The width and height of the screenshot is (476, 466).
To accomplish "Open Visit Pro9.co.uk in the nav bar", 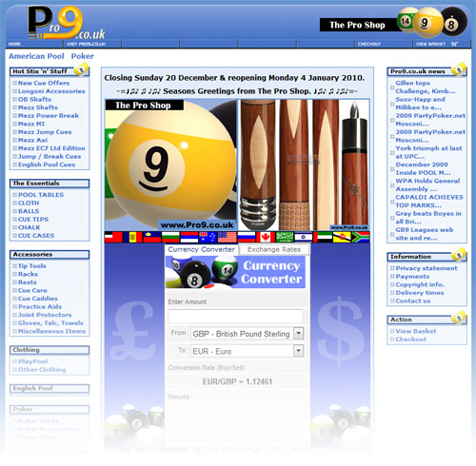I will 86,44.
